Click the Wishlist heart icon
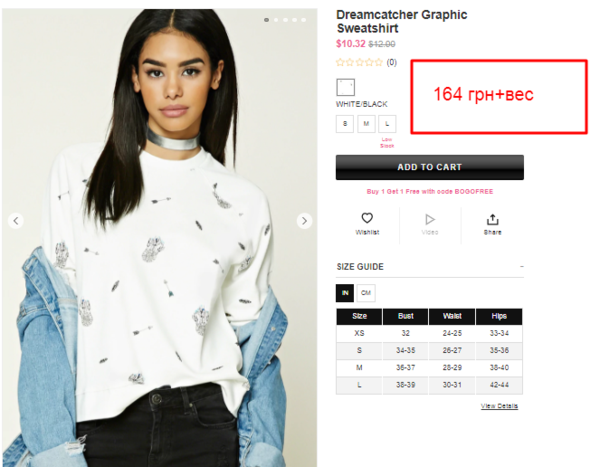This screenshot has height=467, width=600. pos(367,218)
